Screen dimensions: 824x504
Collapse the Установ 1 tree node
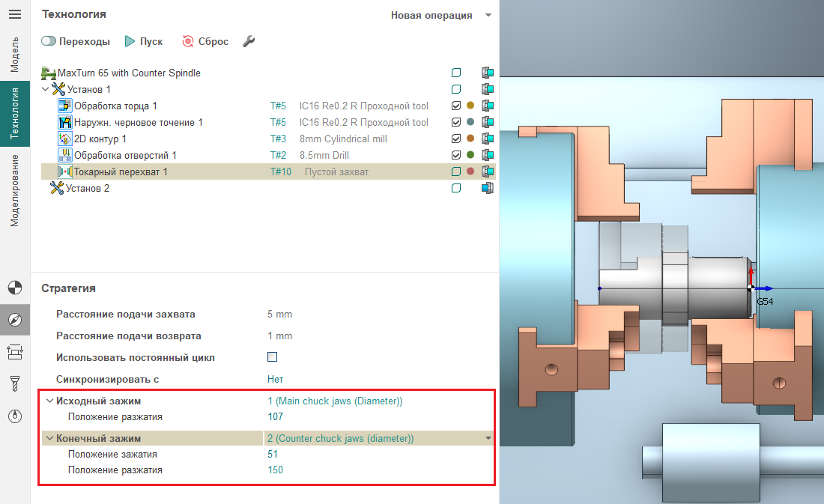pyautogui.click(x=46, y=89)
